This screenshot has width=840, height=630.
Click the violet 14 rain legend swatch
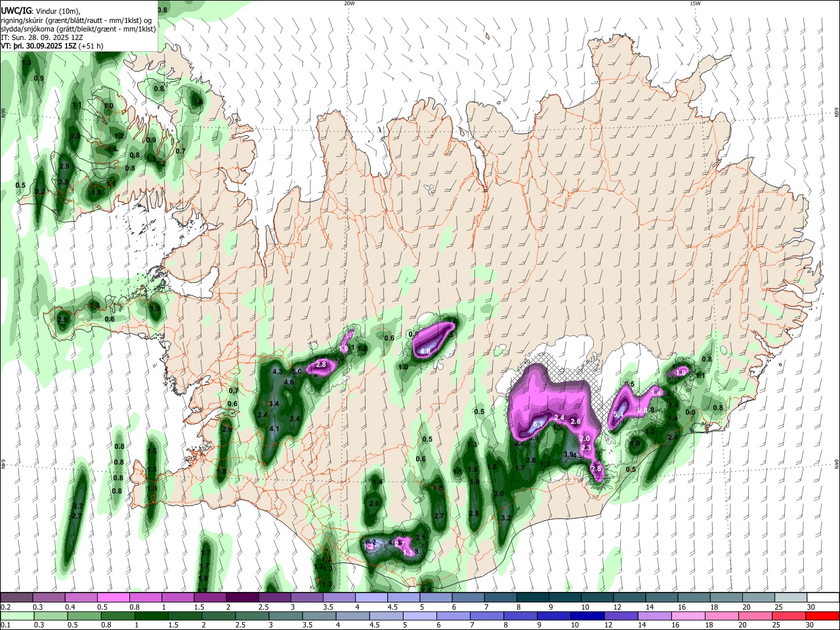pos(654,616)
